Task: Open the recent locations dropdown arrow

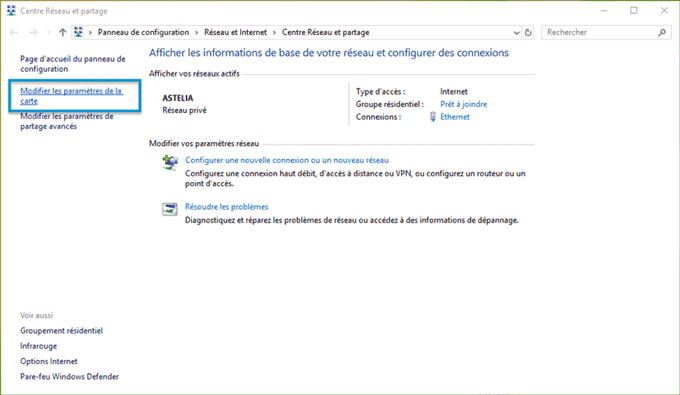Action: [x=49, y=33]
